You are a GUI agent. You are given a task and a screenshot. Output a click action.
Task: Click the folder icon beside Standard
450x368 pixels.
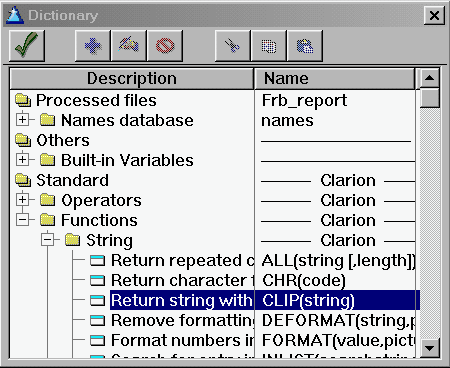(x=23, y=180)
